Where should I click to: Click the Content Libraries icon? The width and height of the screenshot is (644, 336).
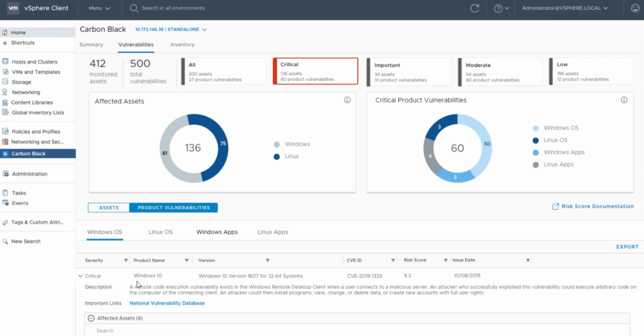[5, 102]
